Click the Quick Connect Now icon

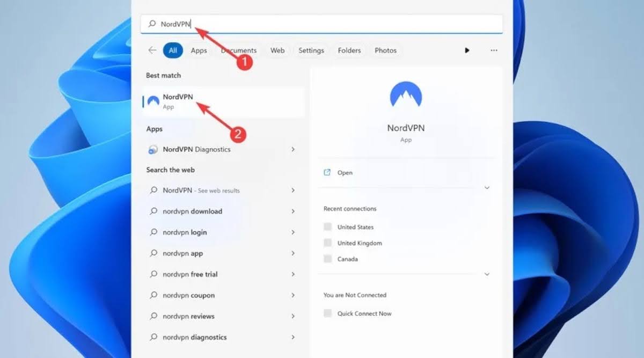click(x=327, y=313)
